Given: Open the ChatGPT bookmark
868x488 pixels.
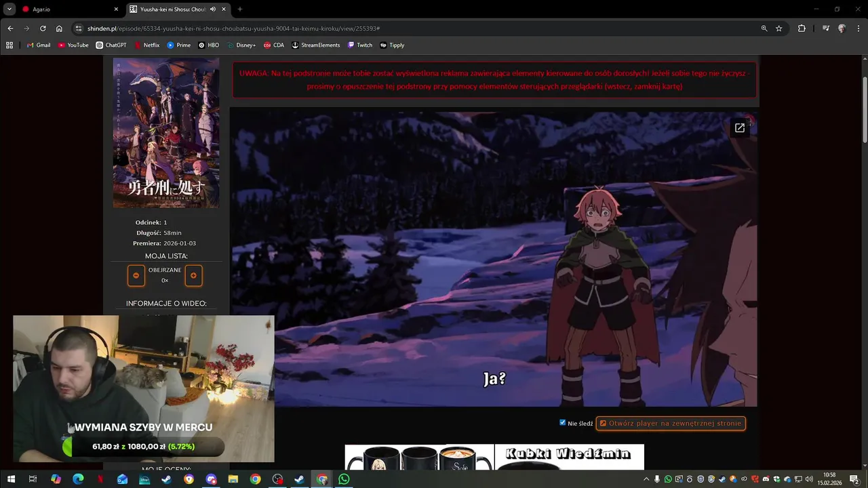Looking at the screenshot, I should [x=111, y=45].
